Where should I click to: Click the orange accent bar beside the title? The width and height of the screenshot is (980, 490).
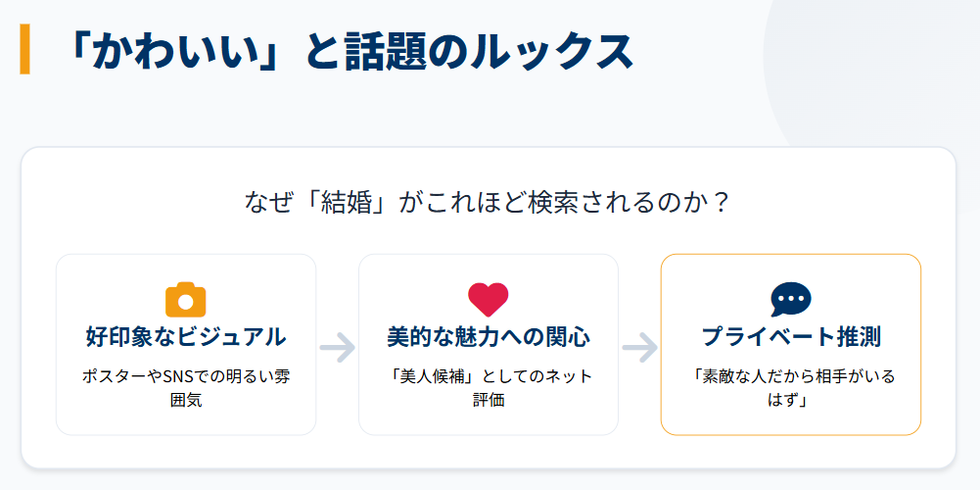pos(24,50)
